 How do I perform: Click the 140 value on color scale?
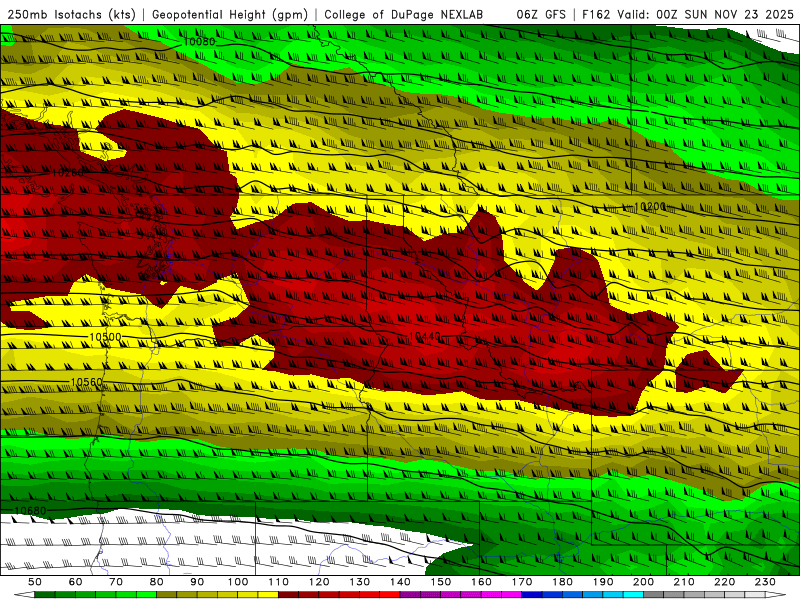(400, 582)
